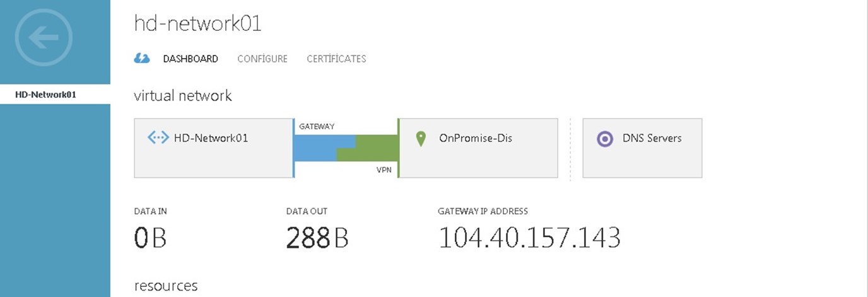Viewport: 868px width, 297px height.
Task: Switch to the CONFIGURE tab
Action: pos(262,59)
